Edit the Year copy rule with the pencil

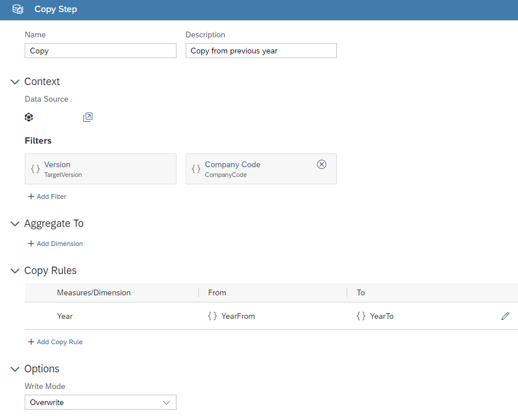(x=505, y=315)
